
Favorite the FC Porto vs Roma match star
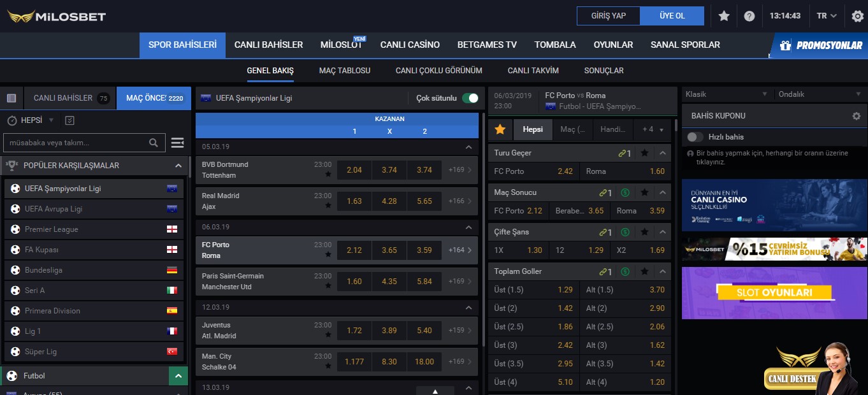pos(328,254)
